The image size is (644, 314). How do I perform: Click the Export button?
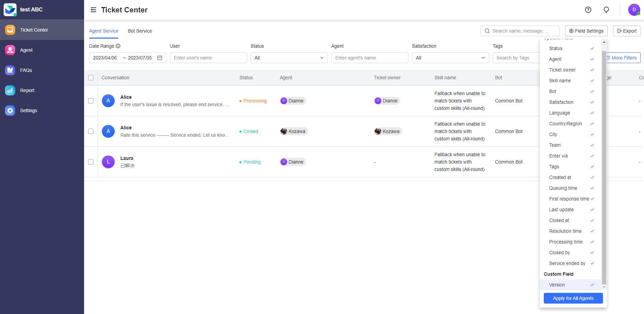(626, 31)
